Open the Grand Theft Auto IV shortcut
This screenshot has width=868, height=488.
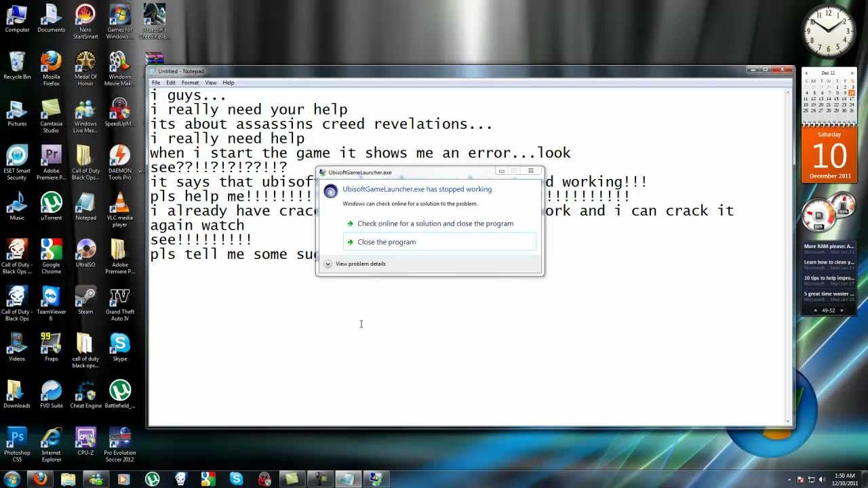pyautogui.click(x=119, y=303)
